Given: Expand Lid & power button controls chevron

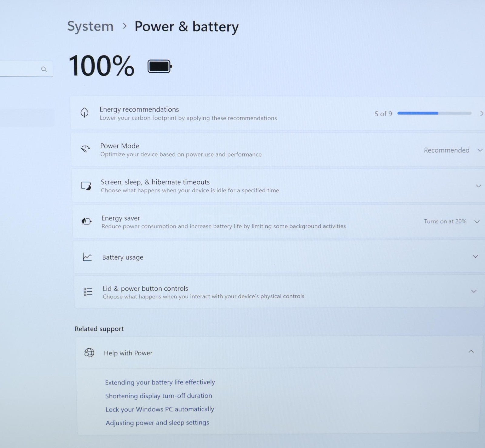Looking at the screenshot, I should click(474, 291).
